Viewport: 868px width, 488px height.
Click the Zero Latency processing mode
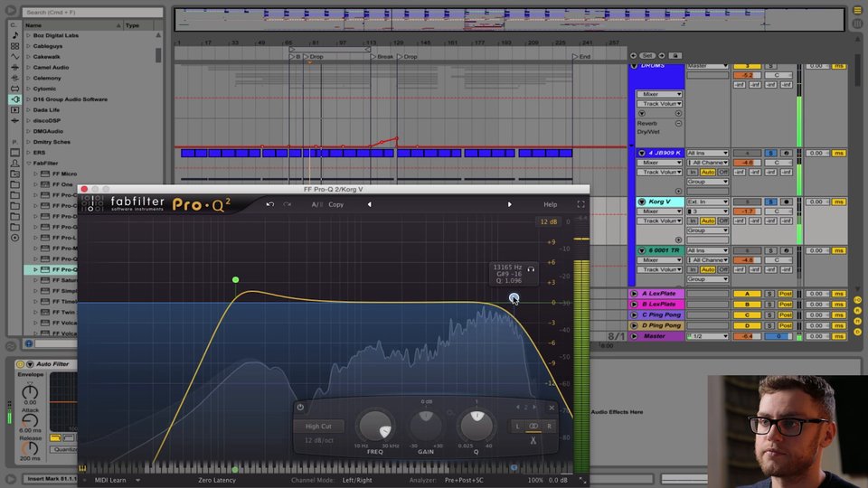tap(217, 480)
